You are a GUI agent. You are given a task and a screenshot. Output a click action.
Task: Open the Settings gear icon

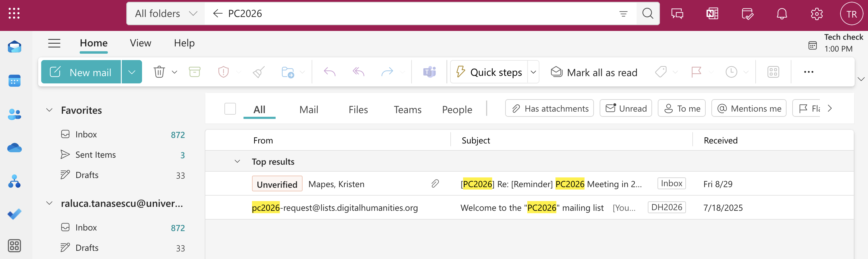click(817, 14)
